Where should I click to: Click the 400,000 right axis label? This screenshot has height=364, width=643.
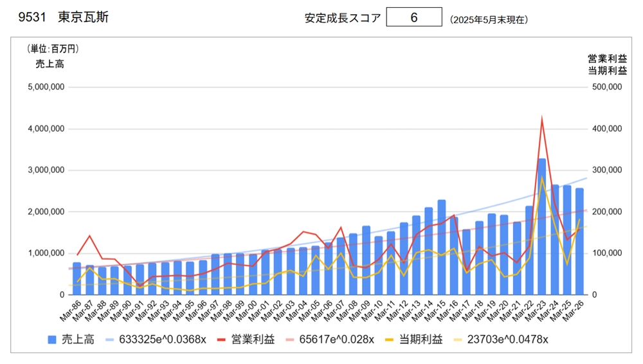(607, 129)
